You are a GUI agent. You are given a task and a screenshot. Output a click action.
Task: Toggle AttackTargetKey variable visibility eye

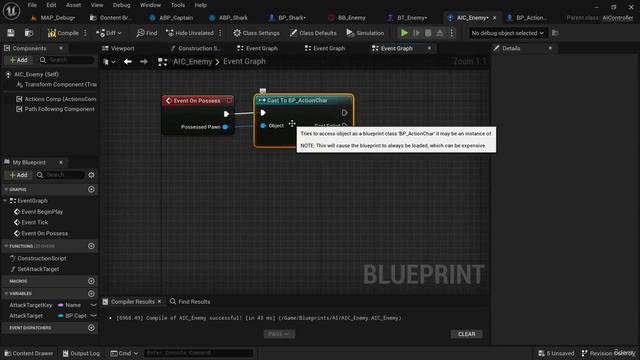93,305
